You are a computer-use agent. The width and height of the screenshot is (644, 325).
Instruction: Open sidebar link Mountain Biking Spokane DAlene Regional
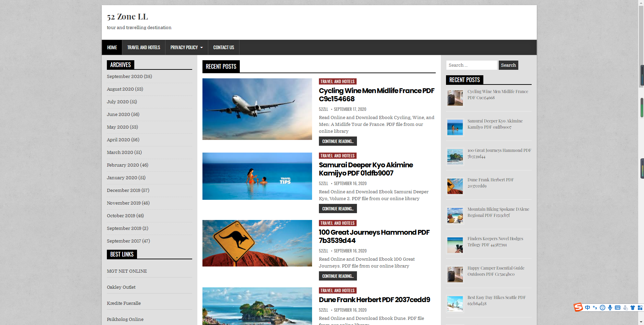[498, 212]
